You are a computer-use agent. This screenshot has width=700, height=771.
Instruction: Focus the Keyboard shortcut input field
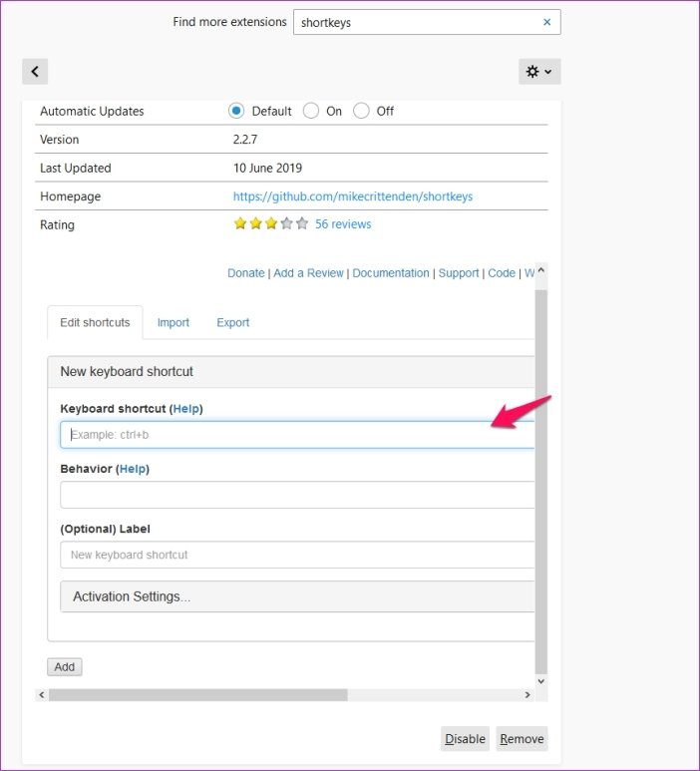(297, 435)
